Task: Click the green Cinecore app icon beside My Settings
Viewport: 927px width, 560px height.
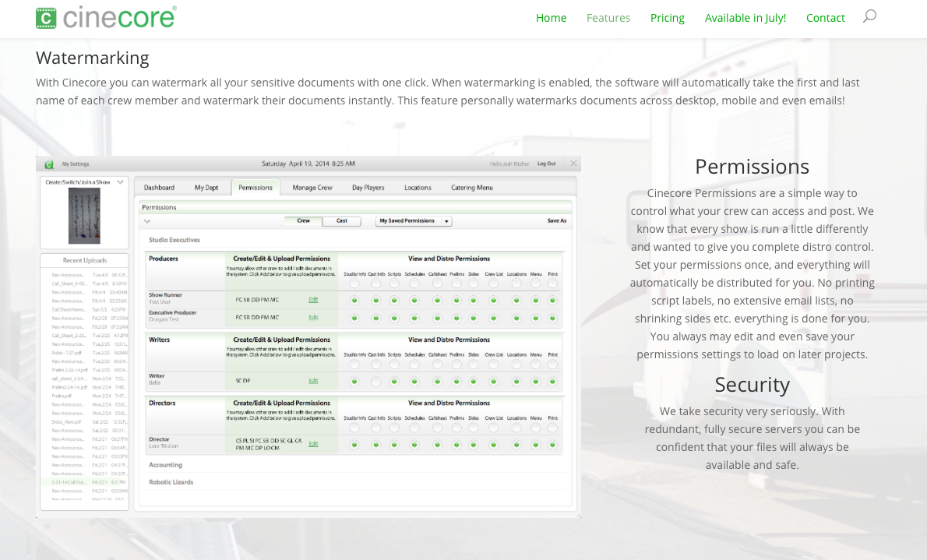Action: tap(49, 164)
